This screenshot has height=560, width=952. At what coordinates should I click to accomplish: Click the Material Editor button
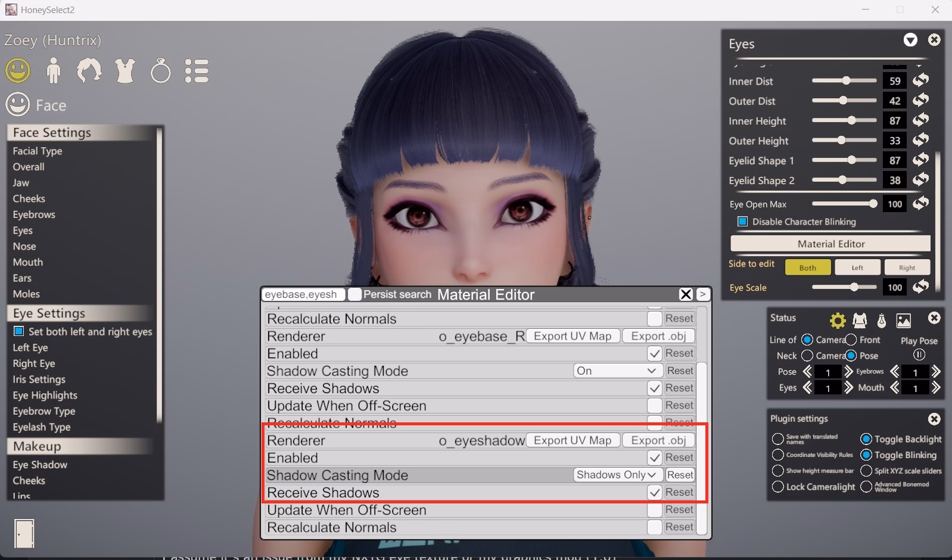point(830,244)
